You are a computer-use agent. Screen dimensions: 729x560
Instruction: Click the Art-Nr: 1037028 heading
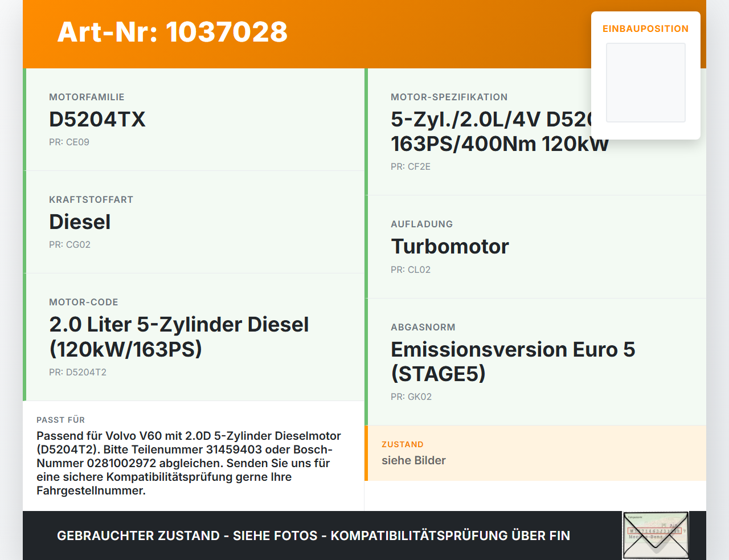pyautogui.click(x=173, y=32)
